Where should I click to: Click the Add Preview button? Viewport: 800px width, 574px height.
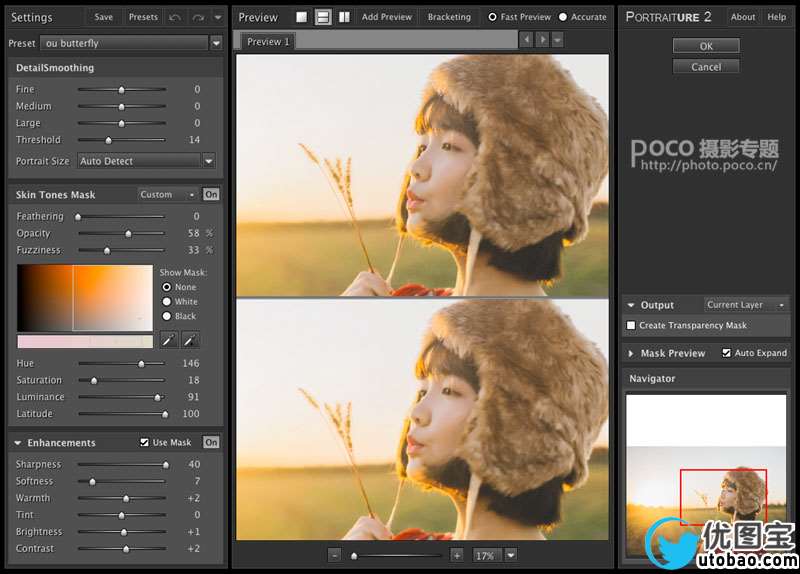(386, 17)
